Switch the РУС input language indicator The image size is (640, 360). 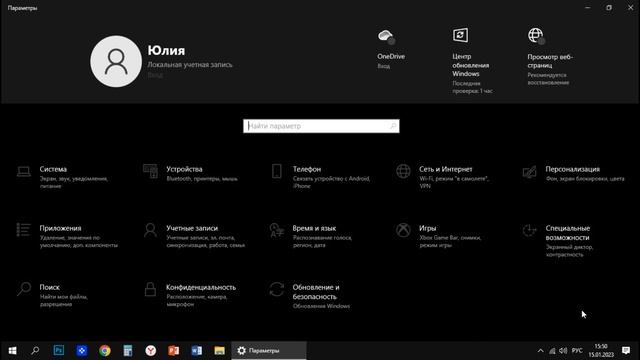pyautogui.click(x=577, y=351)
